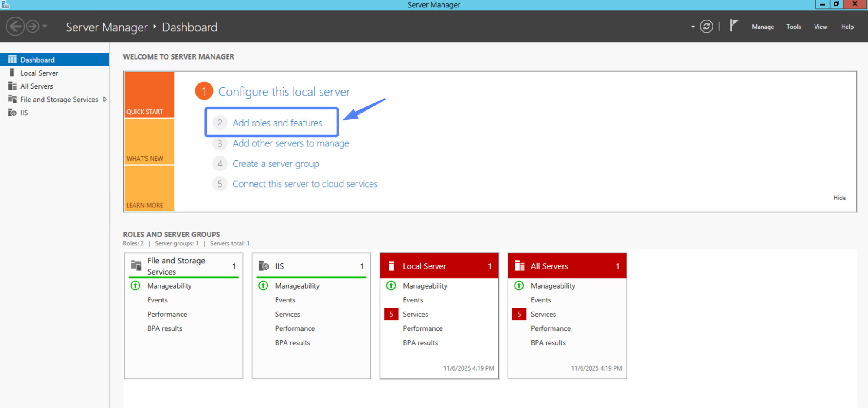Open the notifications flag
The width and height of the screenshot is (868, 408).
(733, 26)
